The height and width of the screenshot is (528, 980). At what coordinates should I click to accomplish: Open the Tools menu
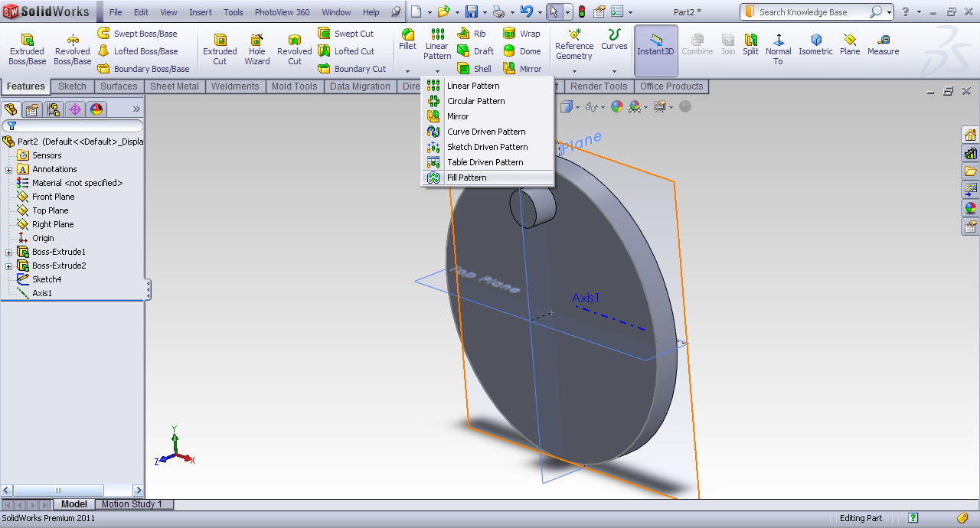tap(234, 12)
